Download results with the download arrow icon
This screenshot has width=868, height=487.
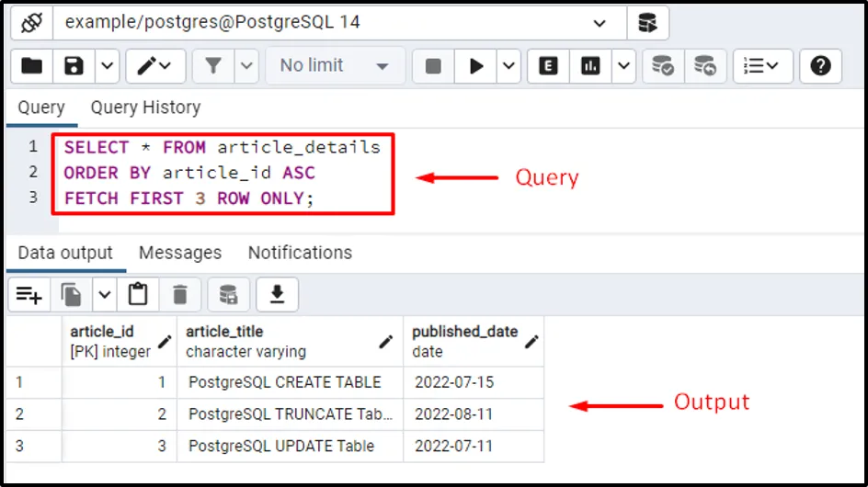277,294
